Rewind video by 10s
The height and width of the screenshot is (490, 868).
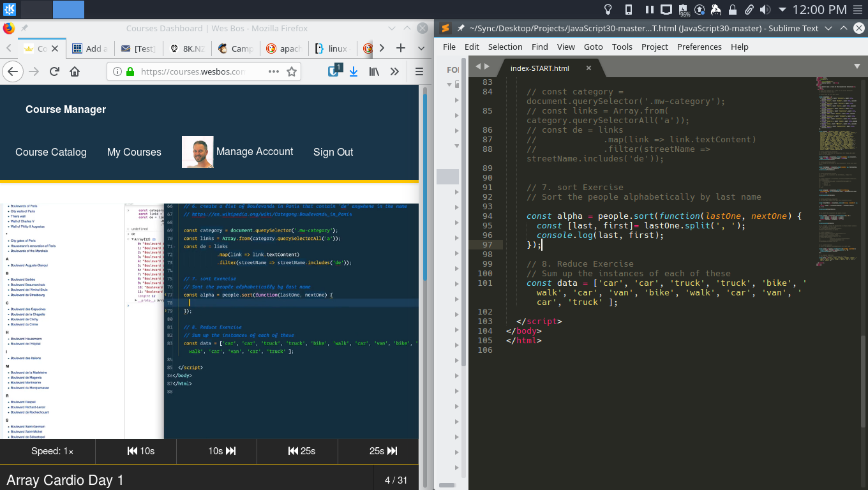click(x=141, y=450)
